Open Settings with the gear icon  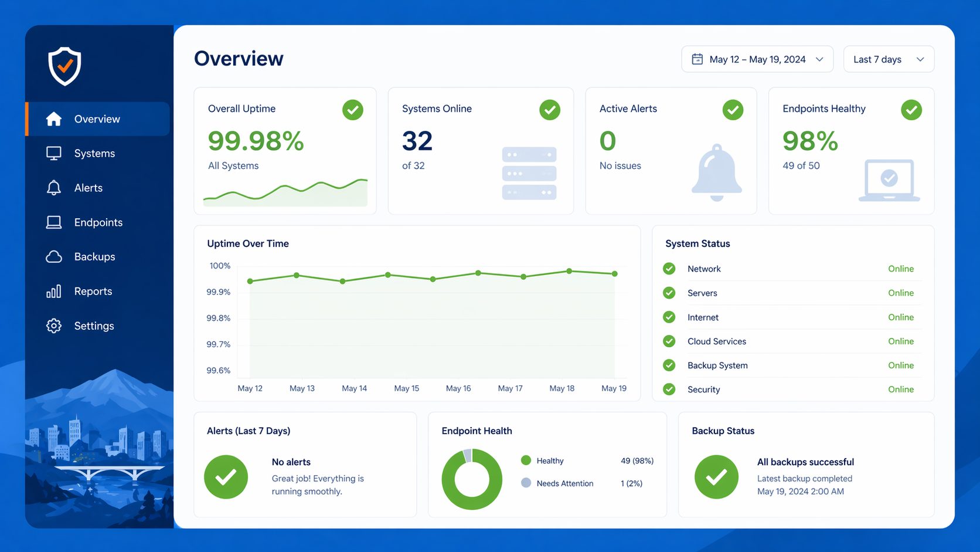[x=53, y=326]
